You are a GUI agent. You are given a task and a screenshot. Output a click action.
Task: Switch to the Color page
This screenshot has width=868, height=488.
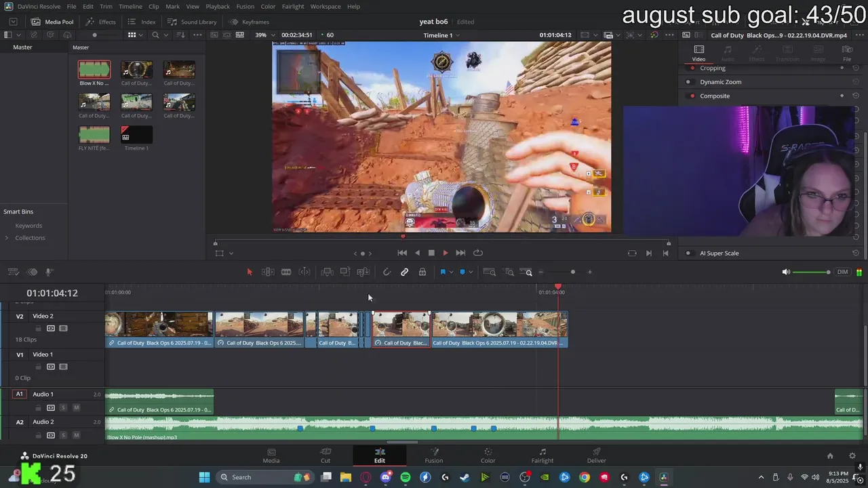[488, 455]
